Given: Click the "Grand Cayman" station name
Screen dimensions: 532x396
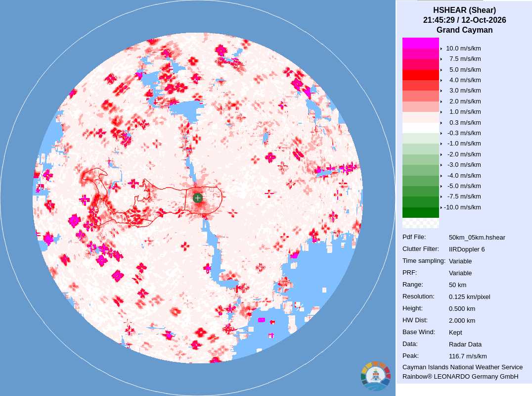Looking at the screenshot, I should tap(464, 30).
